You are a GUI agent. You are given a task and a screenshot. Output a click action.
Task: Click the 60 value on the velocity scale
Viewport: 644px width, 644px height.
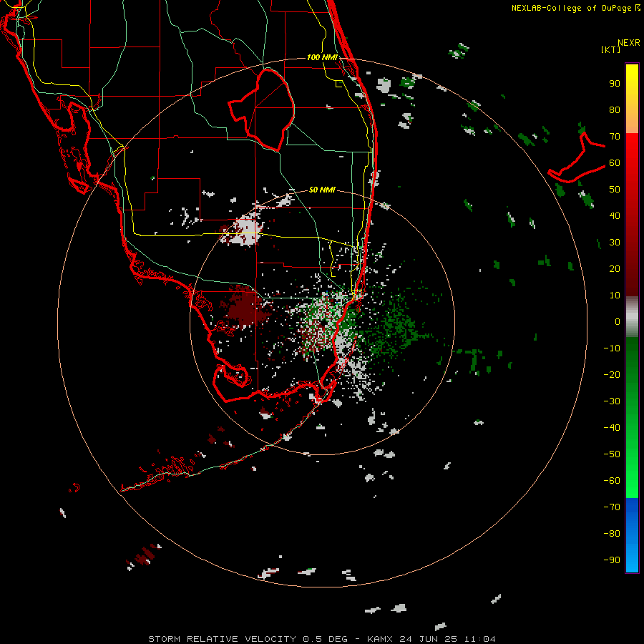click(x=615, y=163)
